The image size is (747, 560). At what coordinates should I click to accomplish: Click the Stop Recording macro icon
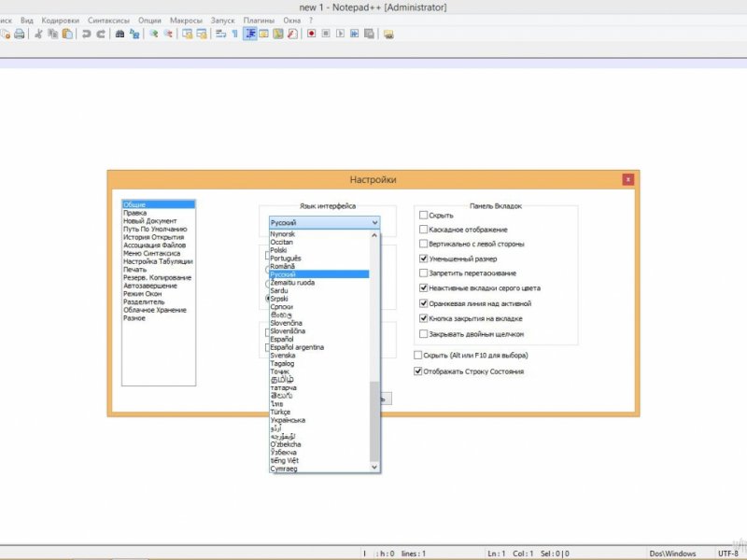click(x=326, y=34)
